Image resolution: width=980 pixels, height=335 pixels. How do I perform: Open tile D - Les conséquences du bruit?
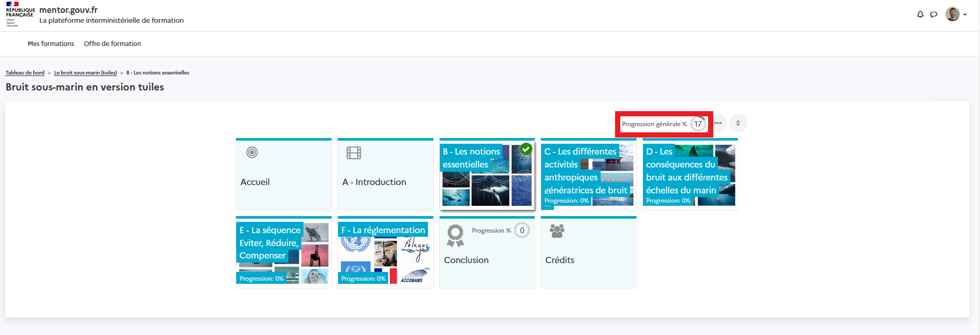[690, 174]
